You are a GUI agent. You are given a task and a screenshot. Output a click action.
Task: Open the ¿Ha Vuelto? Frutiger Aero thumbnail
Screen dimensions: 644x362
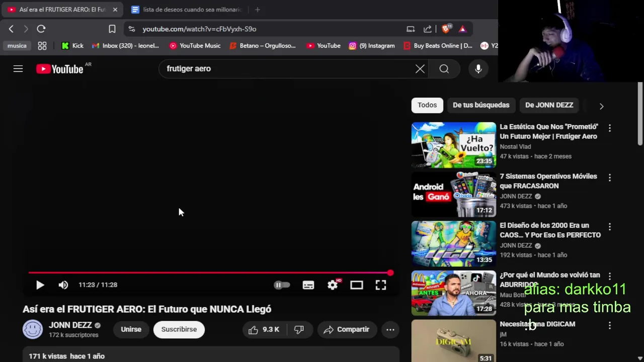453,145
